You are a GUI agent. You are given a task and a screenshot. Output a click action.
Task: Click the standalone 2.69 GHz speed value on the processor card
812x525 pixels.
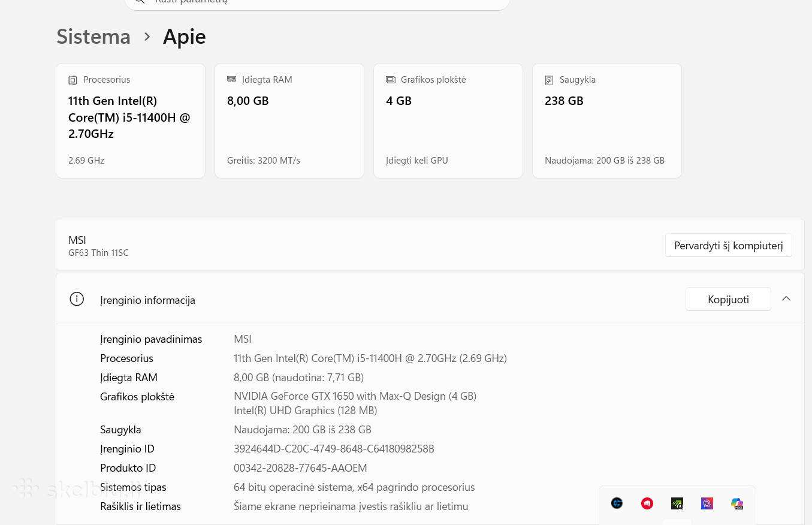coord(86,160)
